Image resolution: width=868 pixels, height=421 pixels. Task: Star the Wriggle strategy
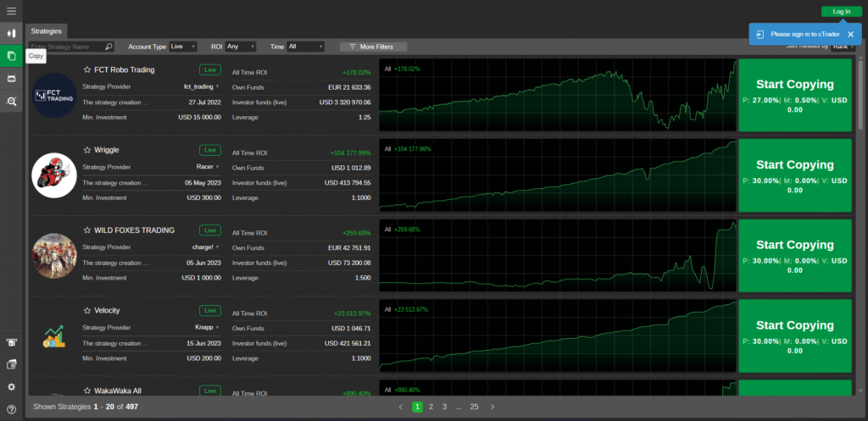(x=86, y=150)
